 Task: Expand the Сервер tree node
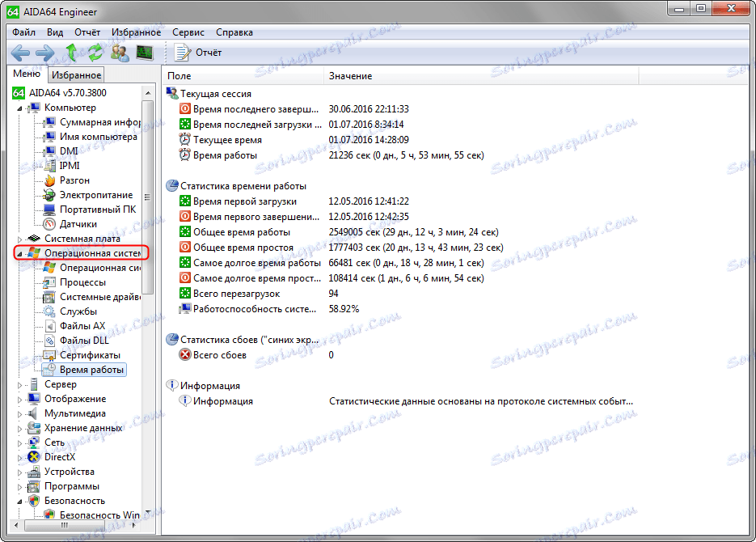point(19,385)
